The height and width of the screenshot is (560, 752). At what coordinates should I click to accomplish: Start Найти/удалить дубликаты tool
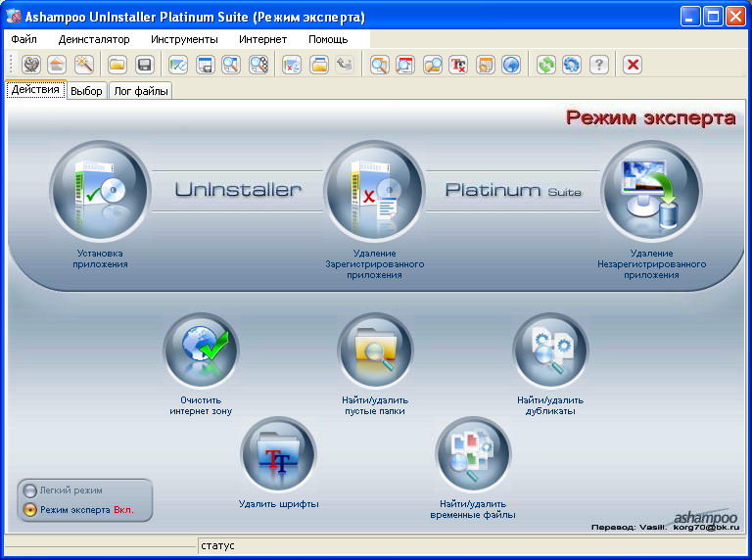click(550, 350)
